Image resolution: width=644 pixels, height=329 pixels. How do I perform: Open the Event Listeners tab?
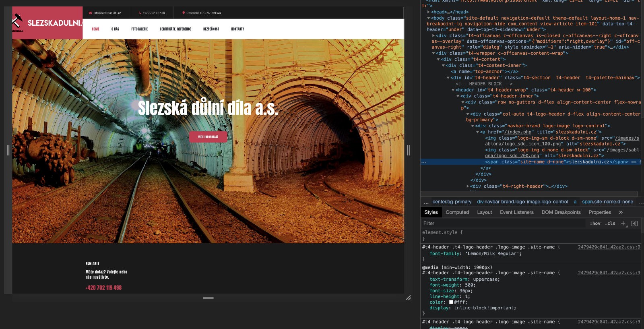pyautogui.click(x=516, y=212)
